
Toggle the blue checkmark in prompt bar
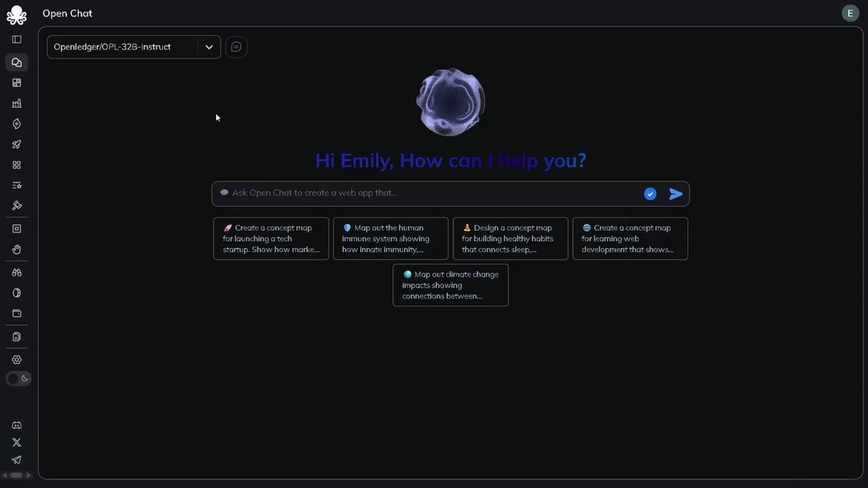650,194
